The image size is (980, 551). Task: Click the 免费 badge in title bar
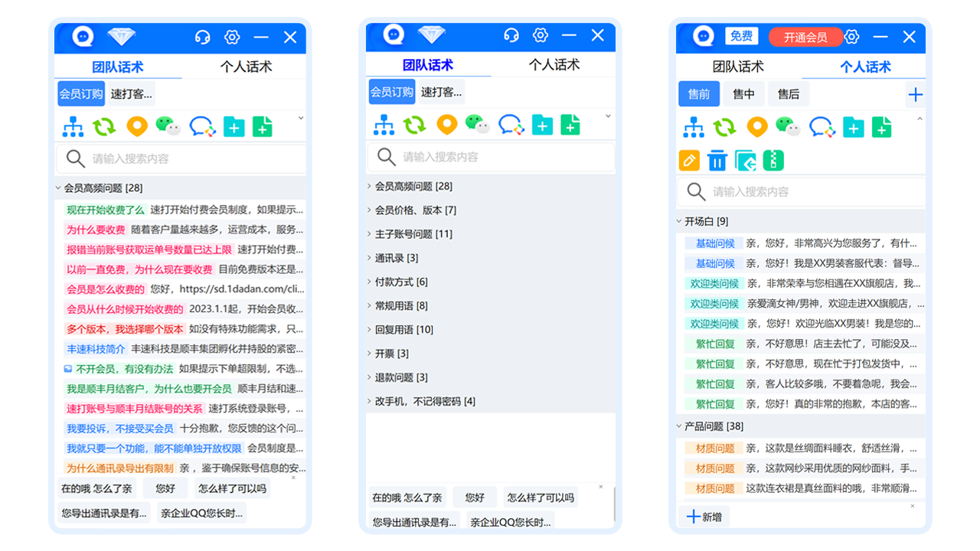pyautogui.click(x=741, y=36)
